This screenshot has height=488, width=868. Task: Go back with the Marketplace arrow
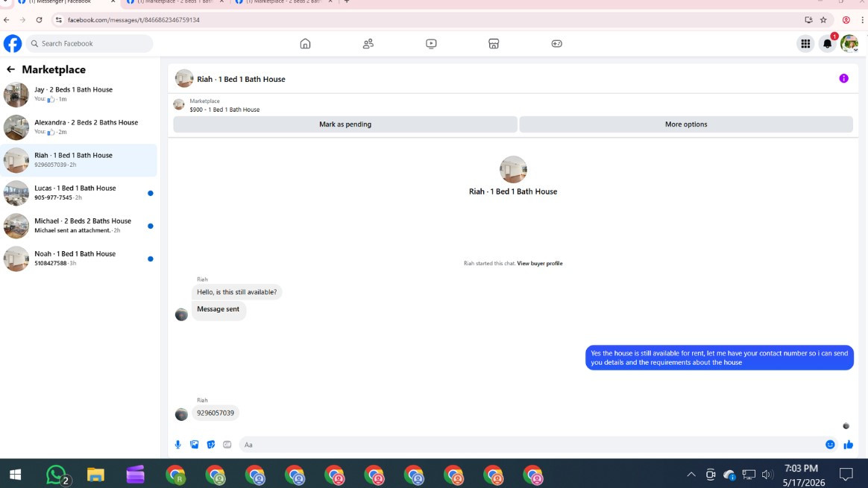(10, 69)
